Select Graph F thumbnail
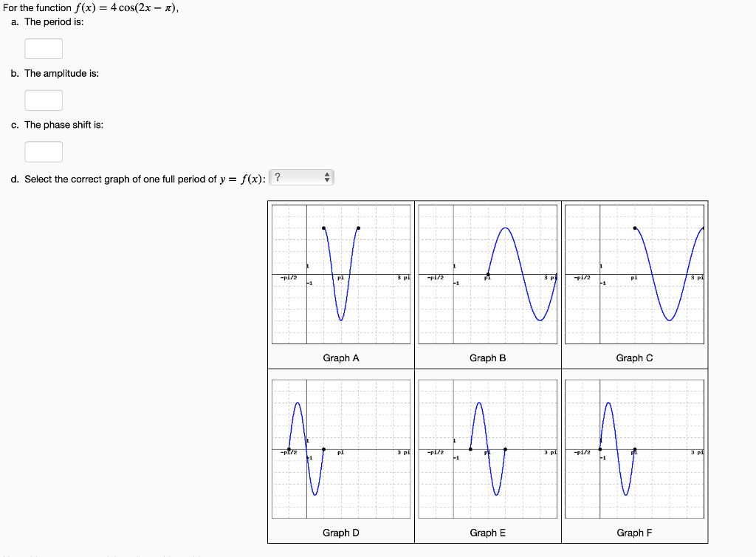The height and width of the screenshot is (557, 756). click(635, 449)
